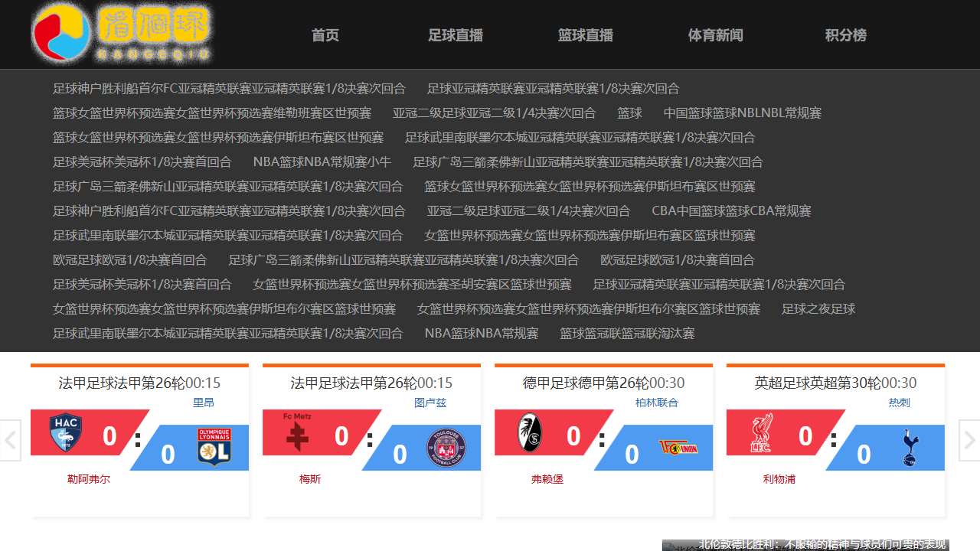Advance match carousel with right arrow
The width and height of the screenshot is (980, 551).
click(x=969, y=440)
